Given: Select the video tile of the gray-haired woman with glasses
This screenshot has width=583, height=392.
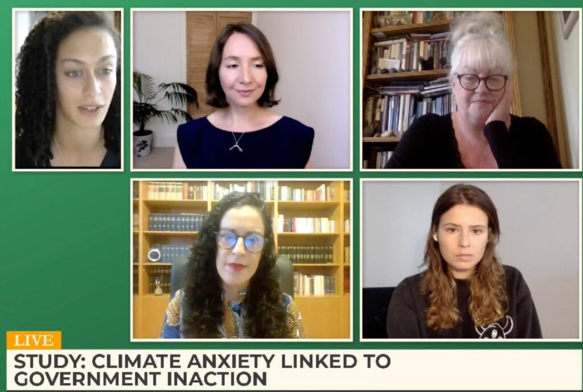Looking at the screenshot, I should (x=470, y=89).
